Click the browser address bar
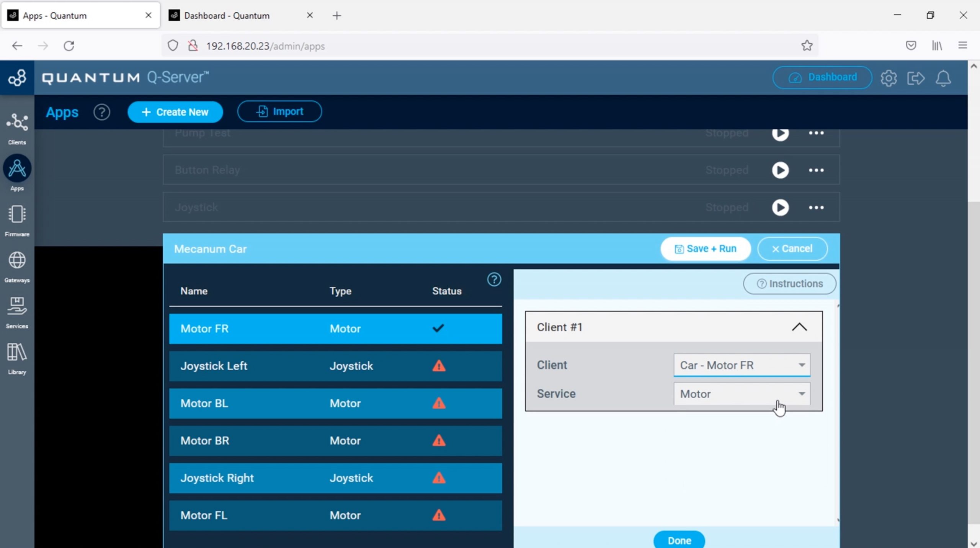Image resolution: width=980 pixels, height=548 pixels. point(459,46)
